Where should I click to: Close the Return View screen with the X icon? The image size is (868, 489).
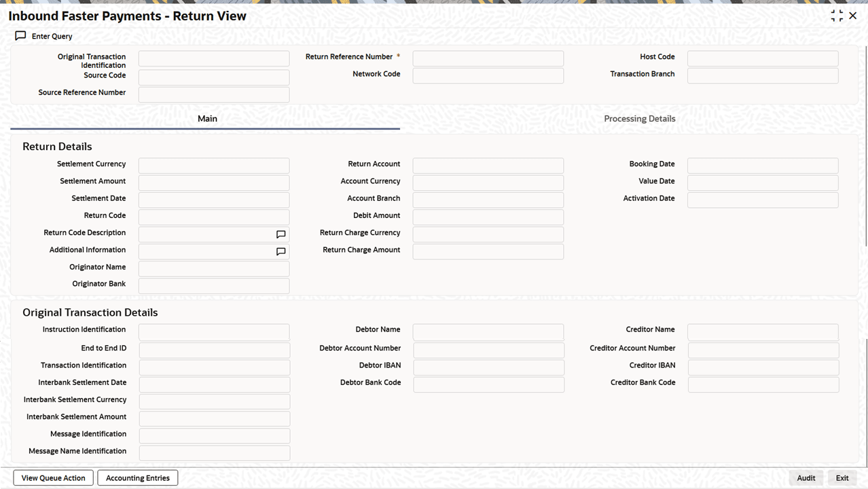click(x=853, y=16)
